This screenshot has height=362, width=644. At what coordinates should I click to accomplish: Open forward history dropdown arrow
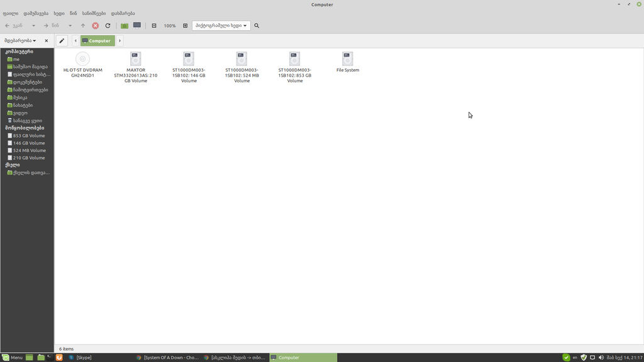pos(70,25)
